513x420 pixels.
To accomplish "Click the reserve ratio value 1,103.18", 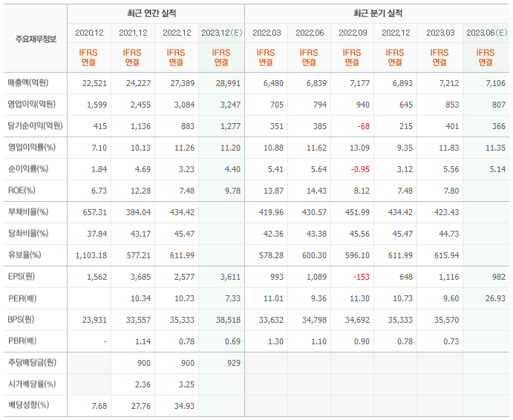I will [x=91, y=255].
